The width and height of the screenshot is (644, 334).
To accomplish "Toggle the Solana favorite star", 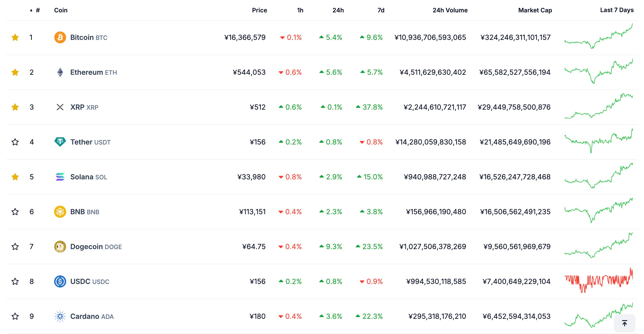I will tap(15, 177).
